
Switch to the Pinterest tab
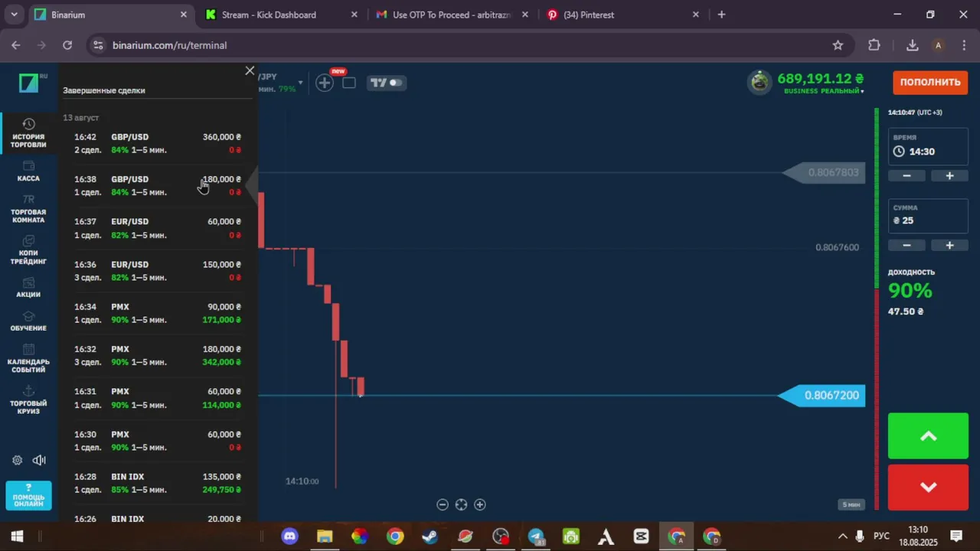[x=622, y=15]
